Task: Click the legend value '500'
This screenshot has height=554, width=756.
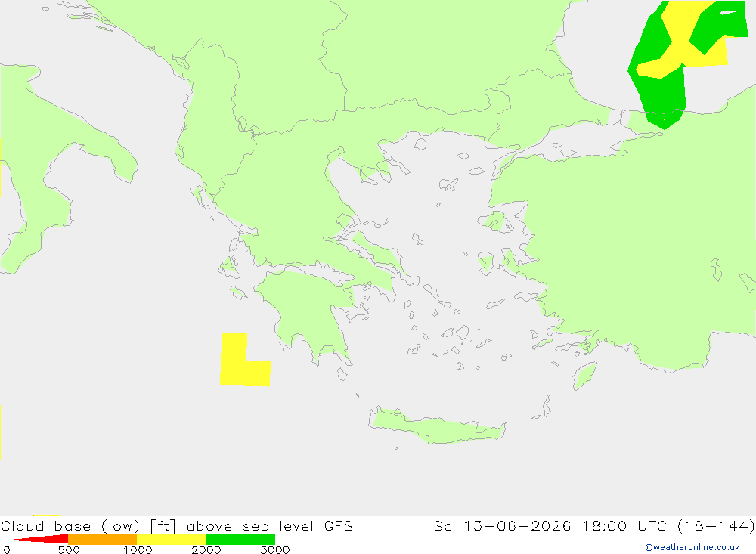Action: [x=69, y=549]
